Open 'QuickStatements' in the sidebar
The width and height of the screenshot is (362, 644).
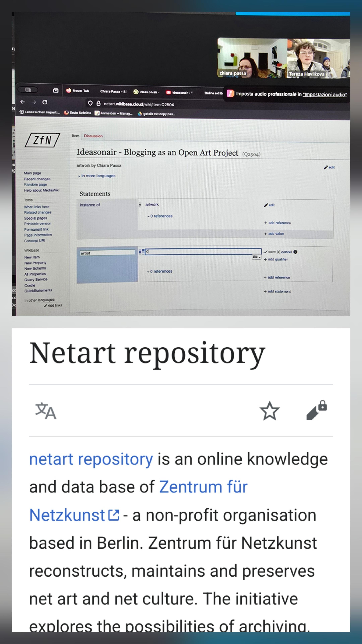(38, 290)
